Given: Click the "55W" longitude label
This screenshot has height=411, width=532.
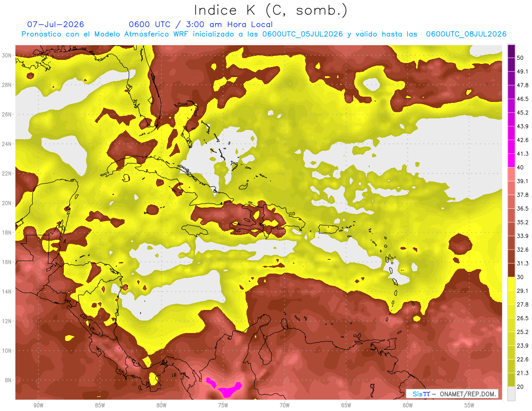Looking at the screenshot, I should click(x=469, y=405).
